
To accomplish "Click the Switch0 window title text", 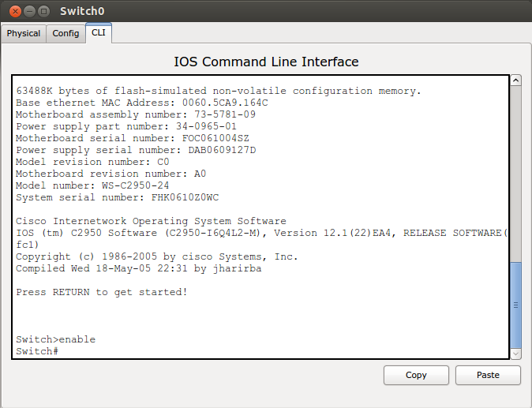I will [x=82, y=12].
